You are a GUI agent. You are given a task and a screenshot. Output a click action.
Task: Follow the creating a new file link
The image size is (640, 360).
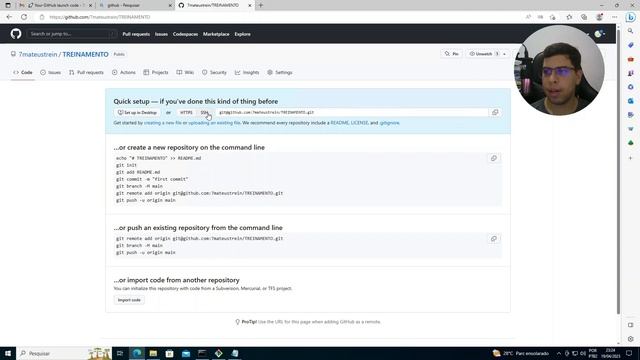pos(163,123)
